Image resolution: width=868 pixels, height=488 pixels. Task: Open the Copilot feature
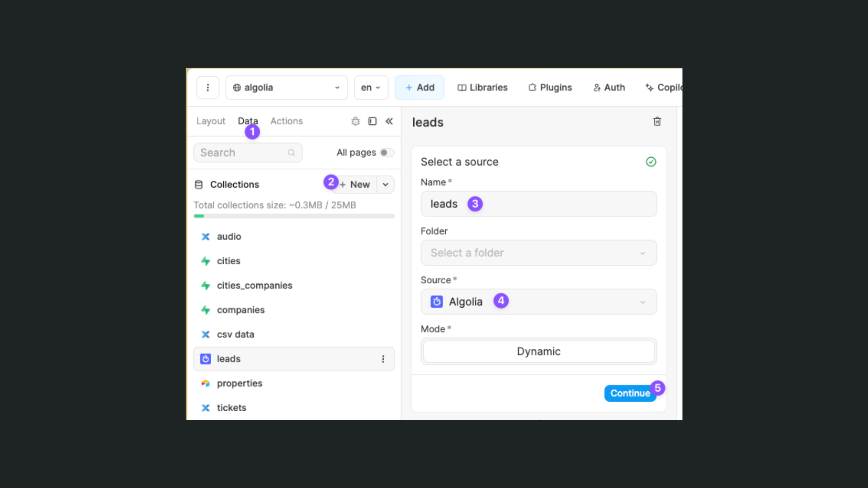663,87
